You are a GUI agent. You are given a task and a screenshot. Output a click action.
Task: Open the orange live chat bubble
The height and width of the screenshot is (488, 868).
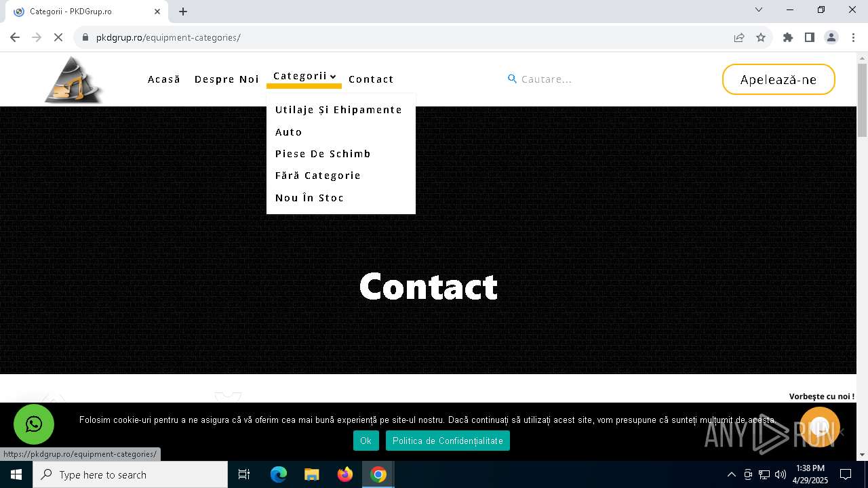820,427
